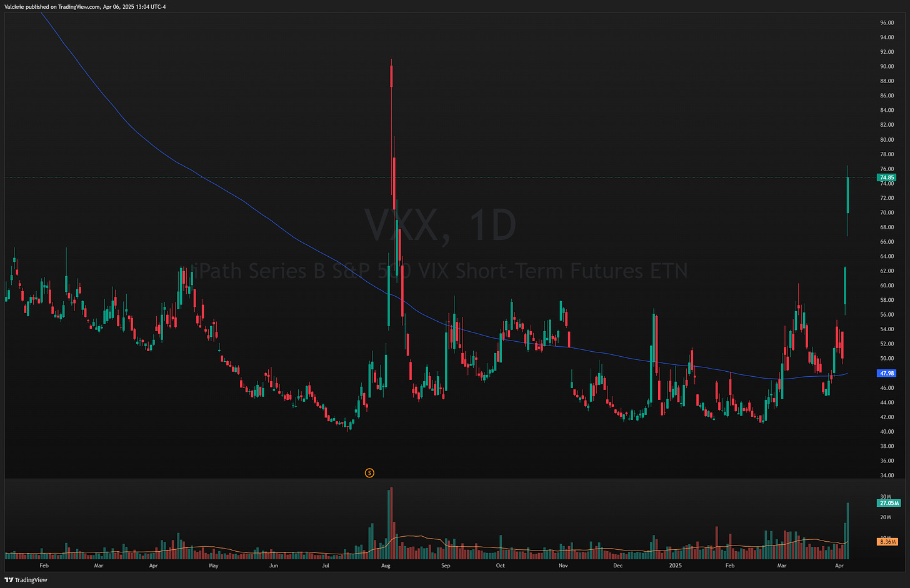Click the tallest volume bar in early August
The width and height of the screenshot is (910, 588).
pos(391,523)
